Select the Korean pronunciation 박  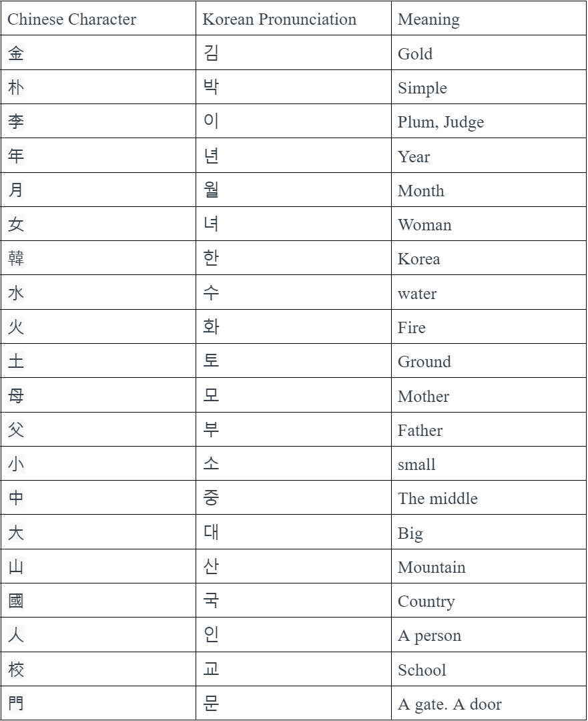click(211, 87)
